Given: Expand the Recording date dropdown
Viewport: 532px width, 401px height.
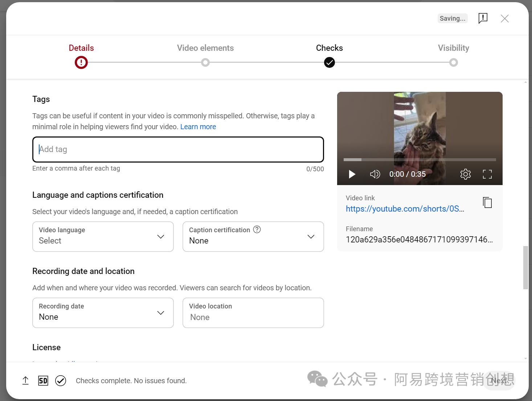Looking at the screenshot, I should (x=103, y=313).
